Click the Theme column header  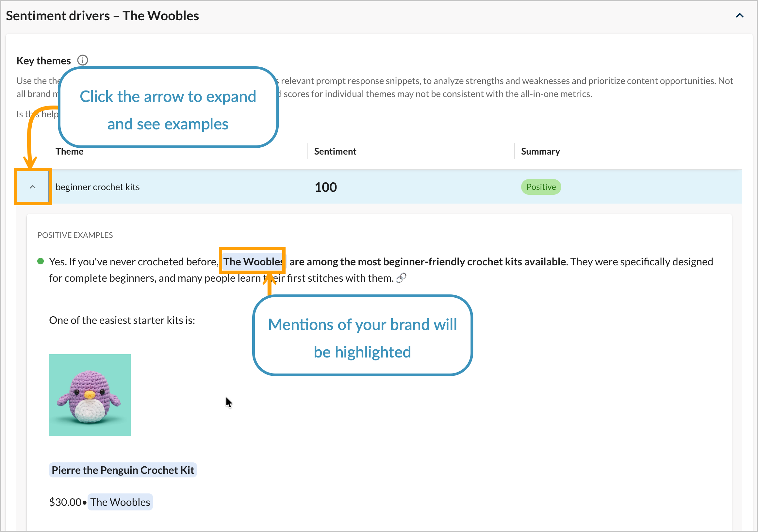69,151
